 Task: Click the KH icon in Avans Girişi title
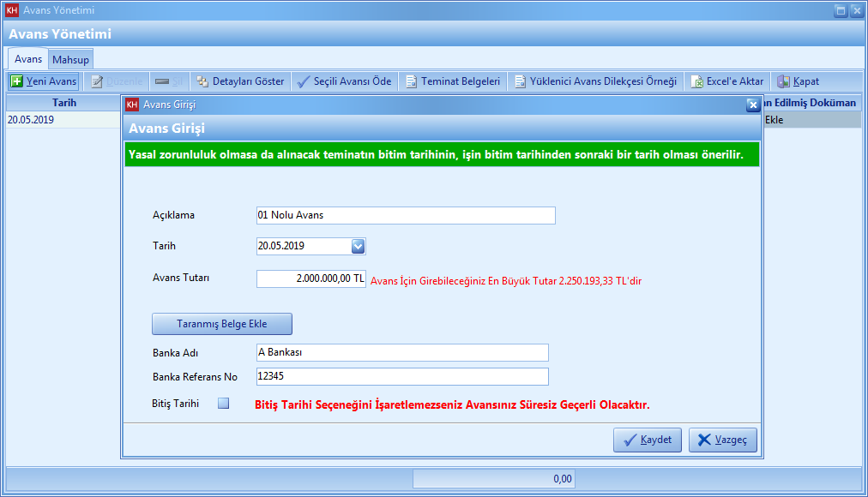(132, 105)
